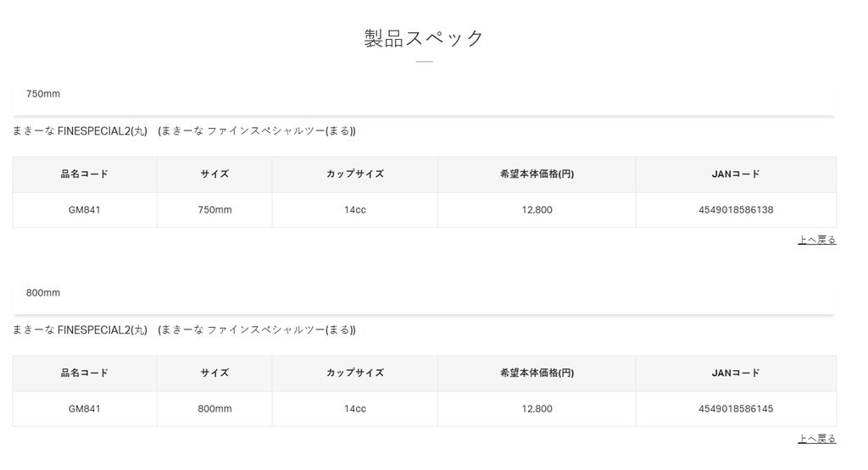Click 上へ戻る link under the 750mm table
The image size is (868, 470).
coord(816,241)
